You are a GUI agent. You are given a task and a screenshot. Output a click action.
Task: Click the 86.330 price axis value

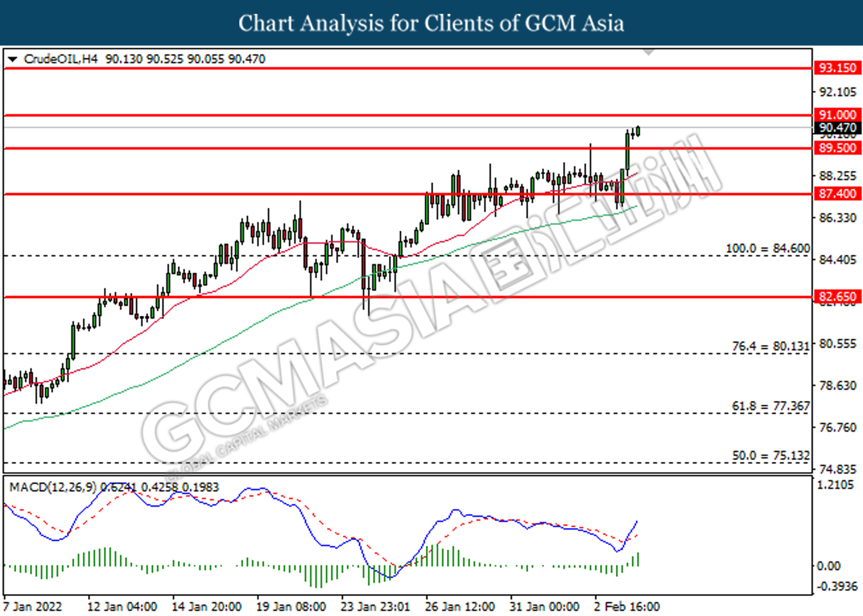click(x=838, y=218)
